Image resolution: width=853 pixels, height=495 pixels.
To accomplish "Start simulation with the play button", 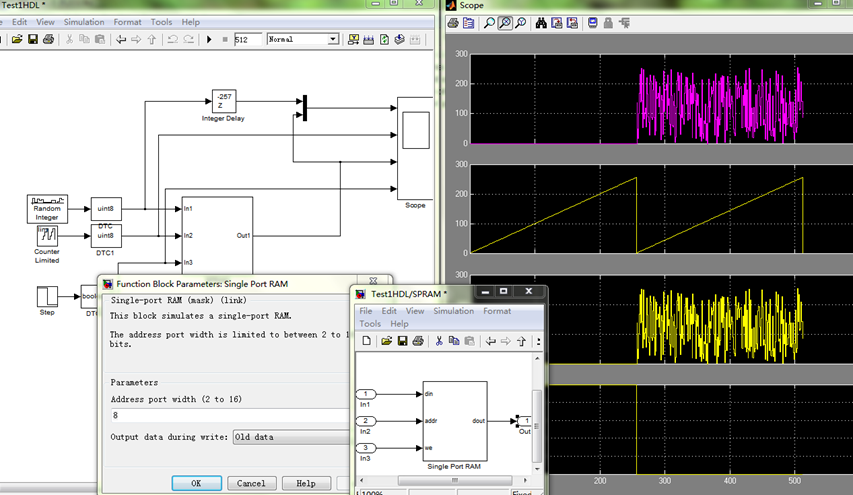I will point(210,39).
